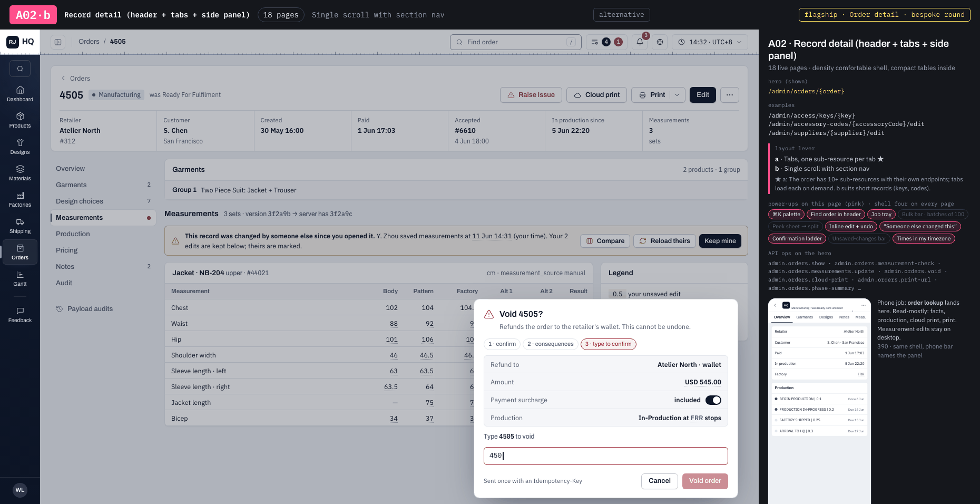980x504 pixels.
Task: Select Design choices section
Action: pos(103,201)
